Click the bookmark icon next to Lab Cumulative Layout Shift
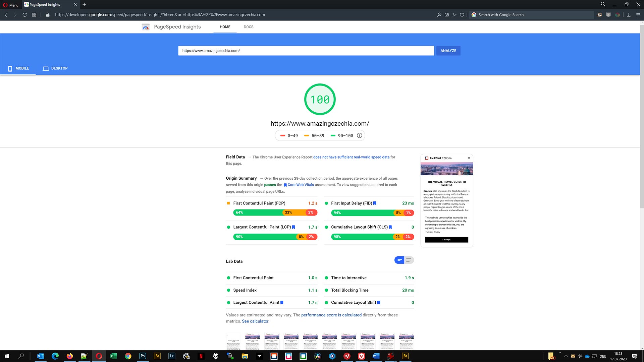Image resolution: width=644 pixels, height=362 pixels. [379, 303]
